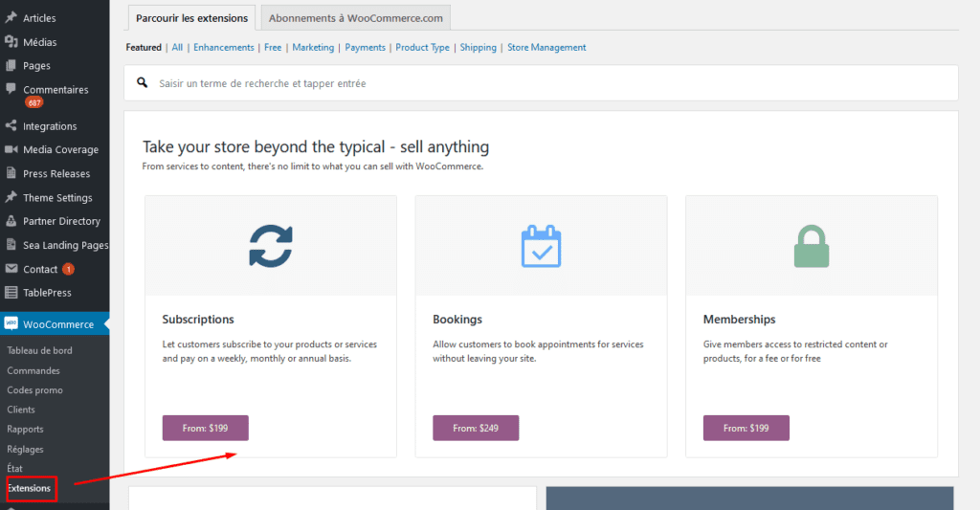980x510 pixels.
Task: Click 'Take your store beyond the typical' heading
Action: click(x=316, y=146)
